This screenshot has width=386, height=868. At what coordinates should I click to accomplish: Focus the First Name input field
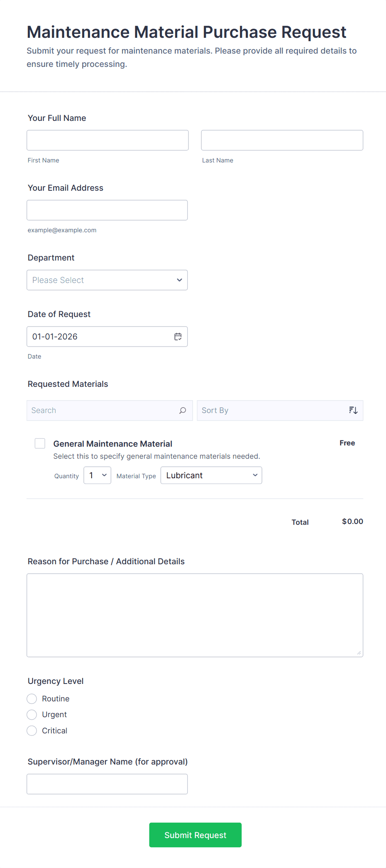(x=107, y=140)
